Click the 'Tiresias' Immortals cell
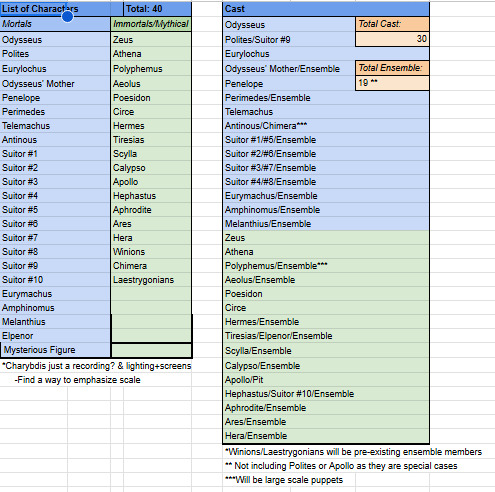495x492 pixels. (151, 140)
